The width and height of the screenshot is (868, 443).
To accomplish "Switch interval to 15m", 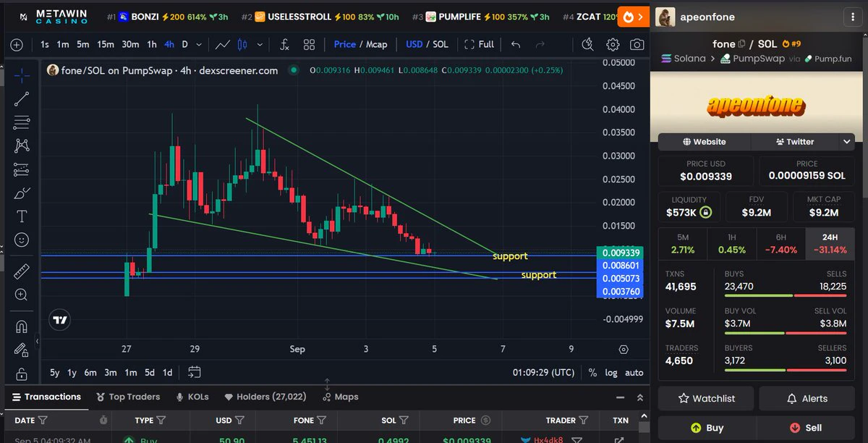I will (x=106, y=44).
